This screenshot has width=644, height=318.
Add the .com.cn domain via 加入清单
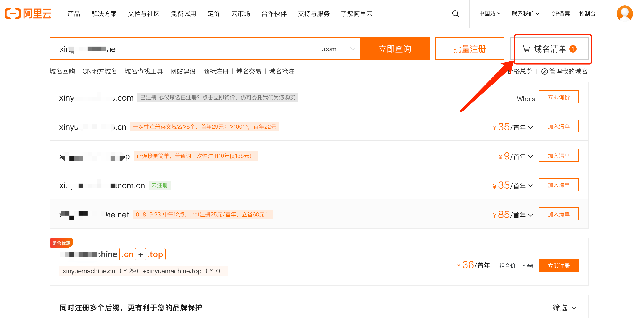pyautogui.click(x=558, y=185)
